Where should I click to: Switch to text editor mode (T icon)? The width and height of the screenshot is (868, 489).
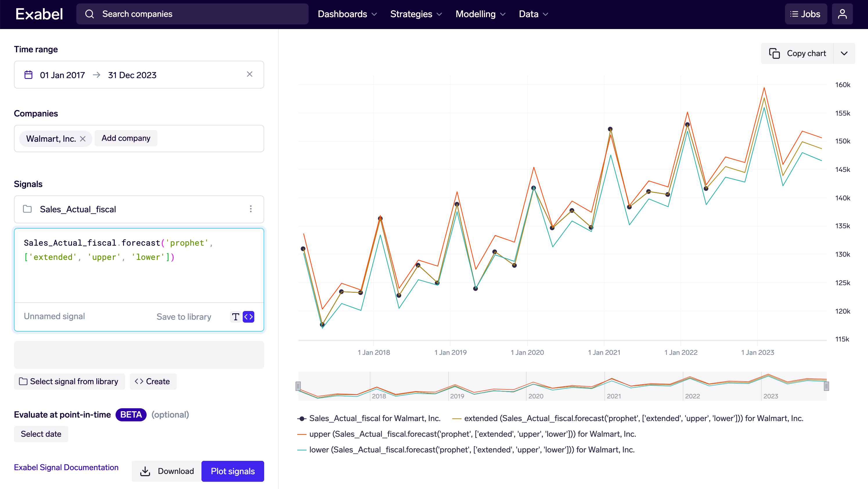pyautogui.click(x=235, y=317)
